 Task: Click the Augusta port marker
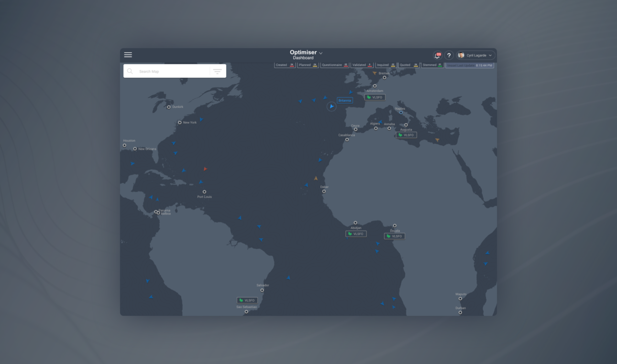pos(406,125)
